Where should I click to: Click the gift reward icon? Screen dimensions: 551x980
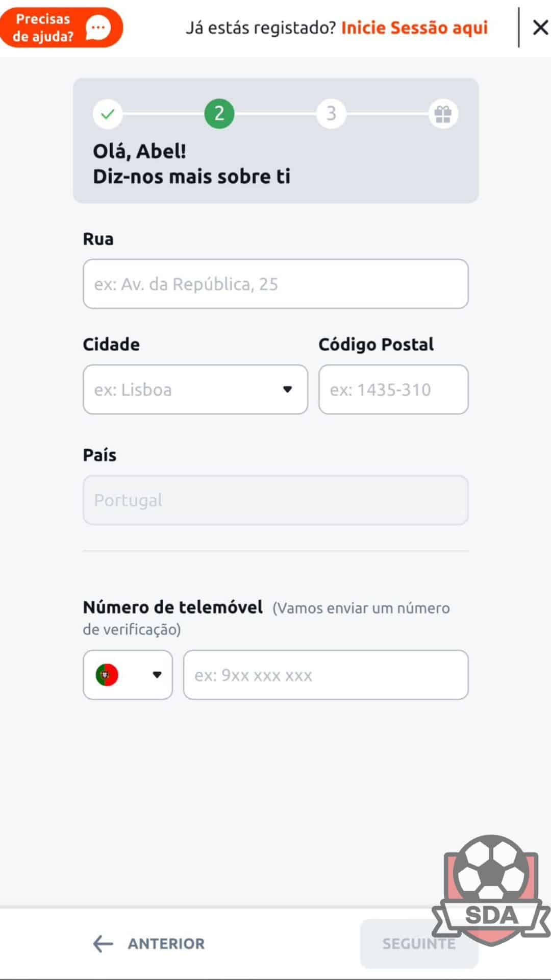pyautogui.click(x=443, y=114)
